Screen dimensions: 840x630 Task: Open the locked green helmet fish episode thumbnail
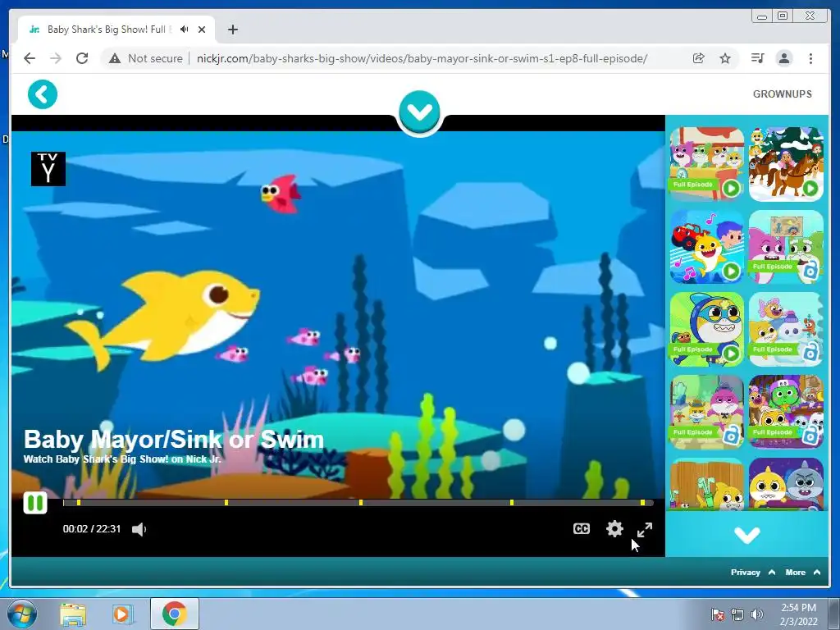click(x=786, y=412)
